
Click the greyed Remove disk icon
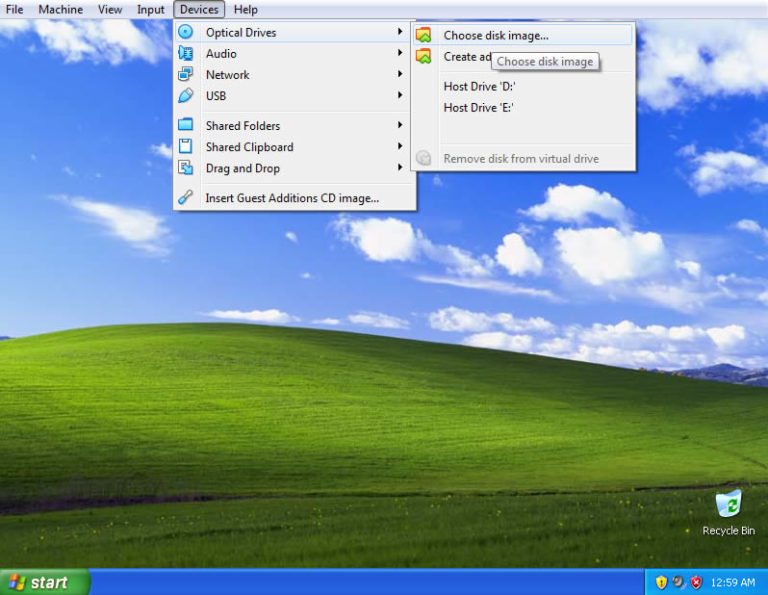(x=423, y=158)
